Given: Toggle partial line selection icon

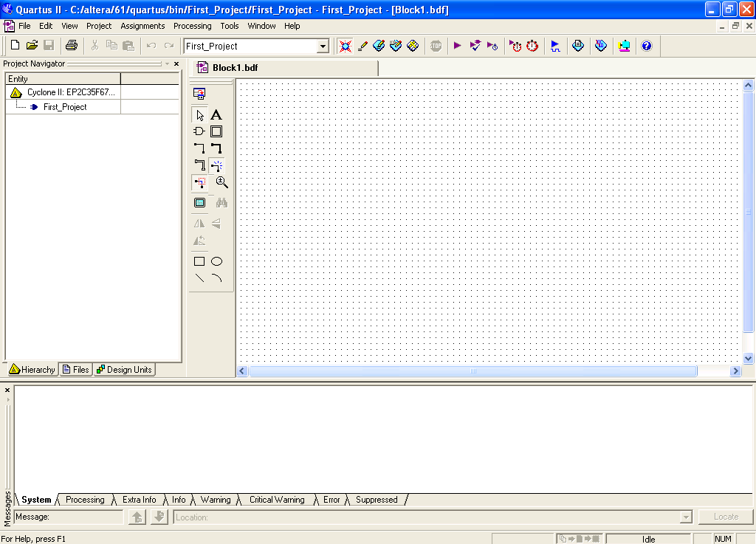Looking at the screenshot, I should pos(199,182).
